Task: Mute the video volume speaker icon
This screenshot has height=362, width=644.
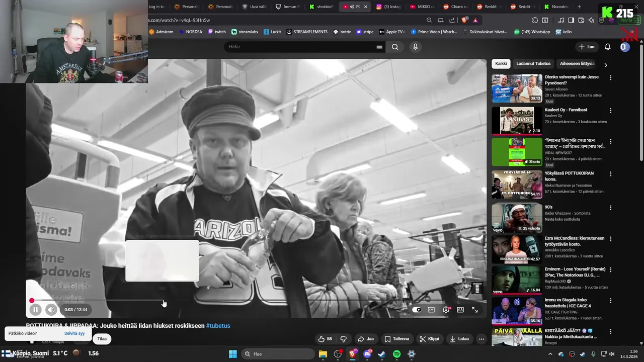Action: pos(51,310)
